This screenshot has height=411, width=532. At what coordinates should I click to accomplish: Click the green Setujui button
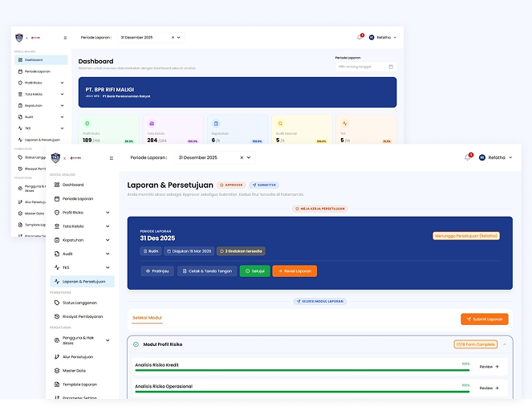pos(254,271)
